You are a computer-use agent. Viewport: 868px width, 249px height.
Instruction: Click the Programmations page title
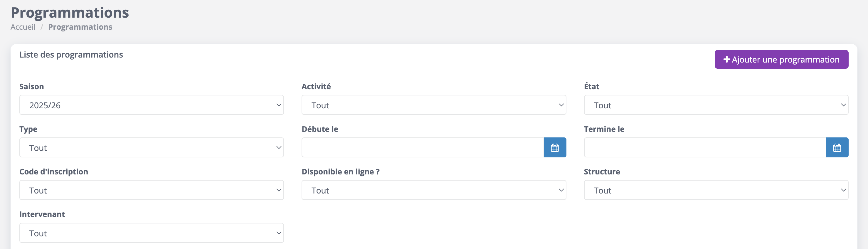tap(70, 12)
